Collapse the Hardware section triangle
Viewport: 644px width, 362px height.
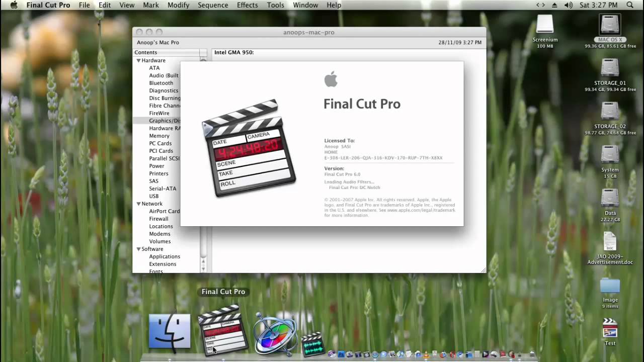[x=138, y=60]
